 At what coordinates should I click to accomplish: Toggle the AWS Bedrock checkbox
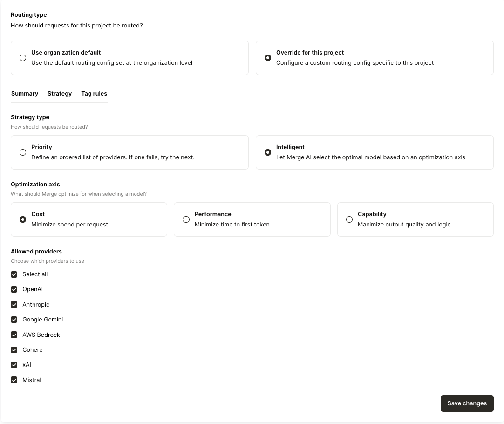pos(14,335)
